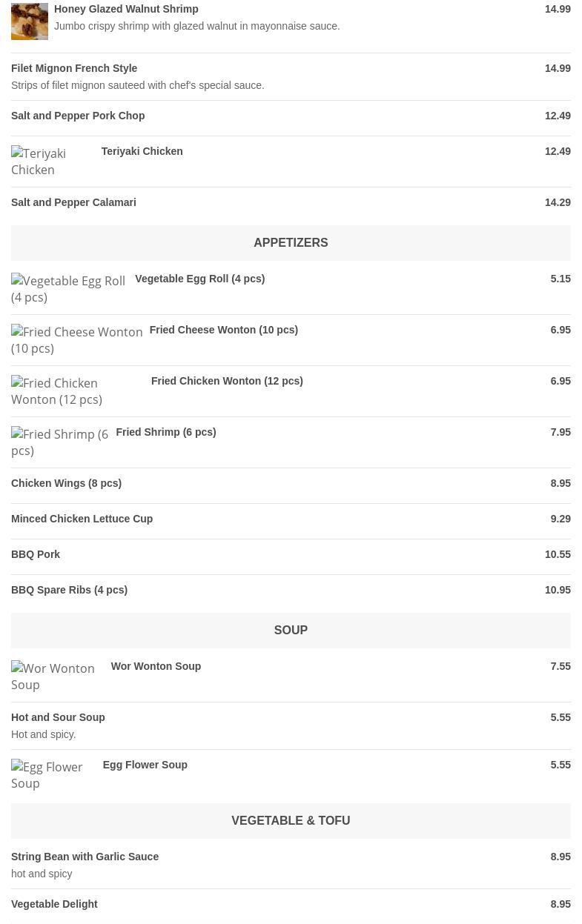582x924 pixels.
Task: Select Minced Chicken Lettuce Cup
Action: [82, 519]
